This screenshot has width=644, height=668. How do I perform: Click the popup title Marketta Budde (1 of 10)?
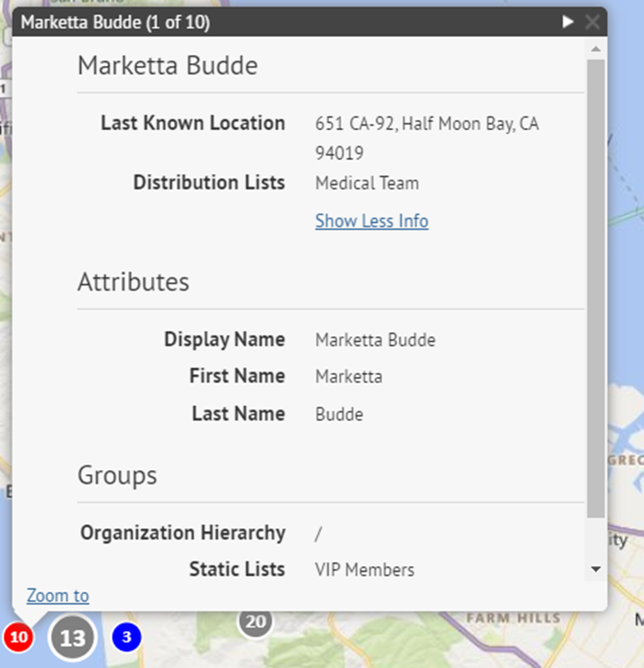coord(115,22)
